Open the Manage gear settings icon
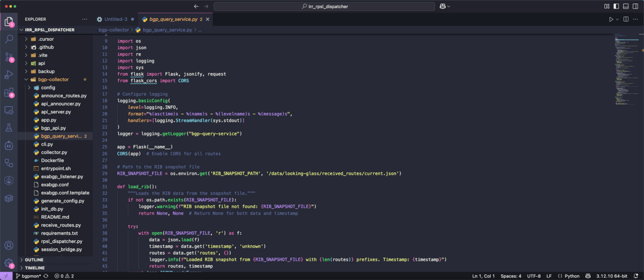This screenshot has width=644, height=280. tap(9, 263)
